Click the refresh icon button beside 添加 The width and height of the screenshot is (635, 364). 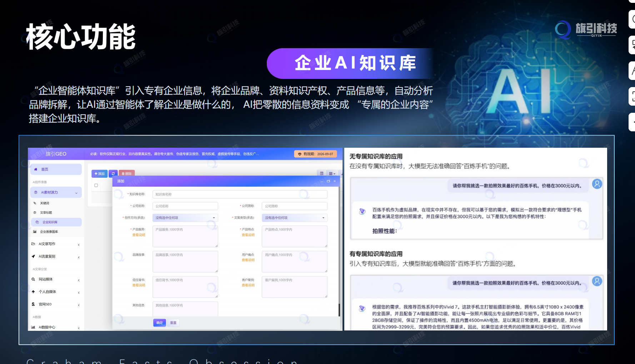113,173
